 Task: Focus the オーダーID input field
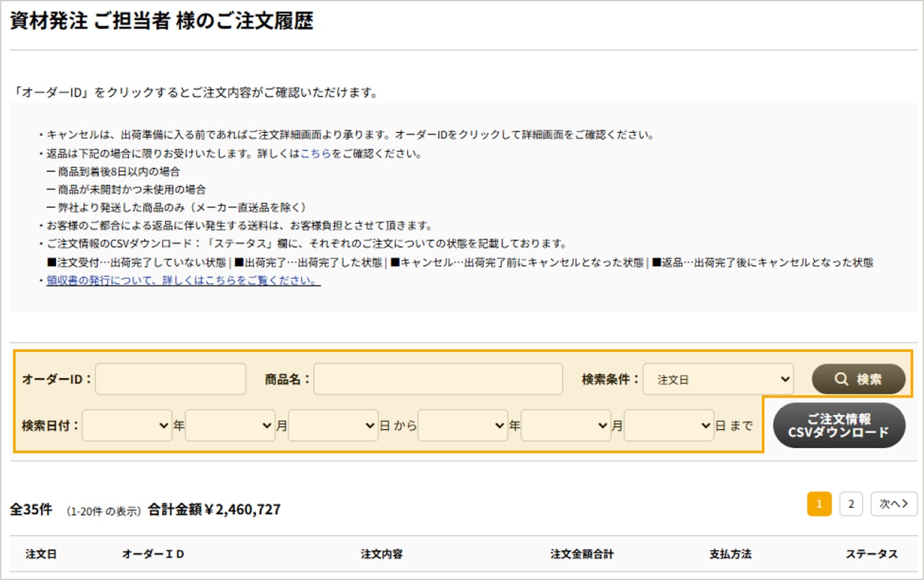[x=171, y=379]
